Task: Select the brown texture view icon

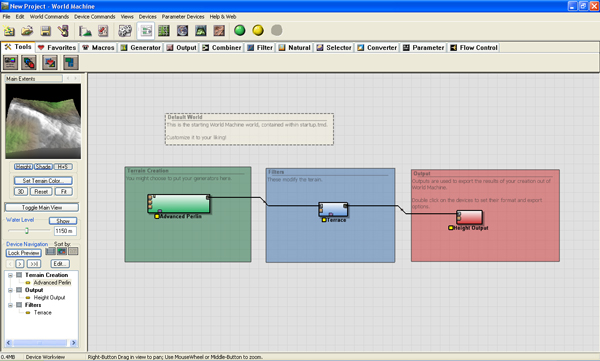Action: point(219,31)
